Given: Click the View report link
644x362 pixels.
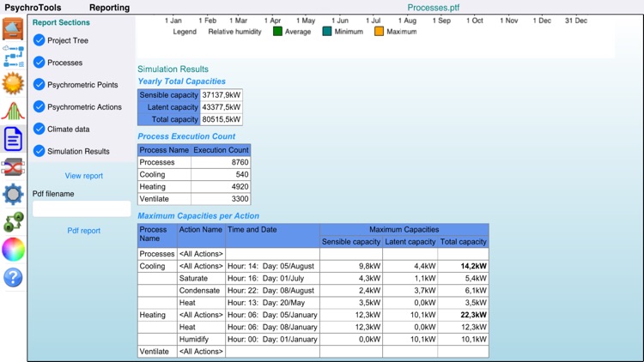Looking at the screenshot, I should point(84,176).
